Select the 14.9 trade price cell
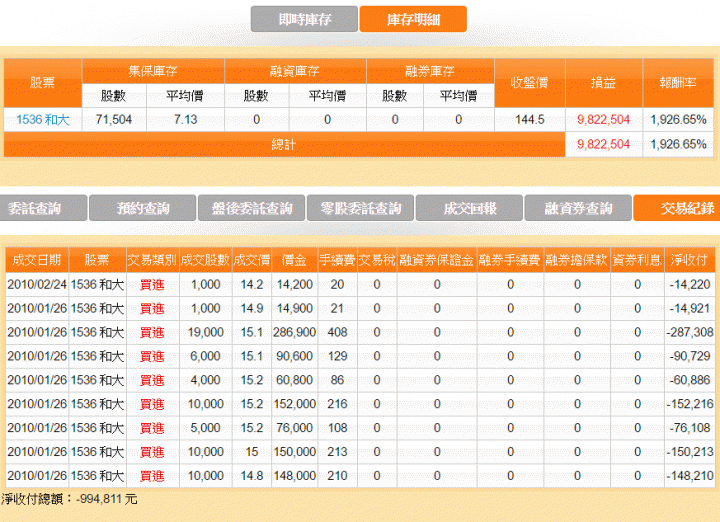The image size is (720, 522). click(252, 309)
